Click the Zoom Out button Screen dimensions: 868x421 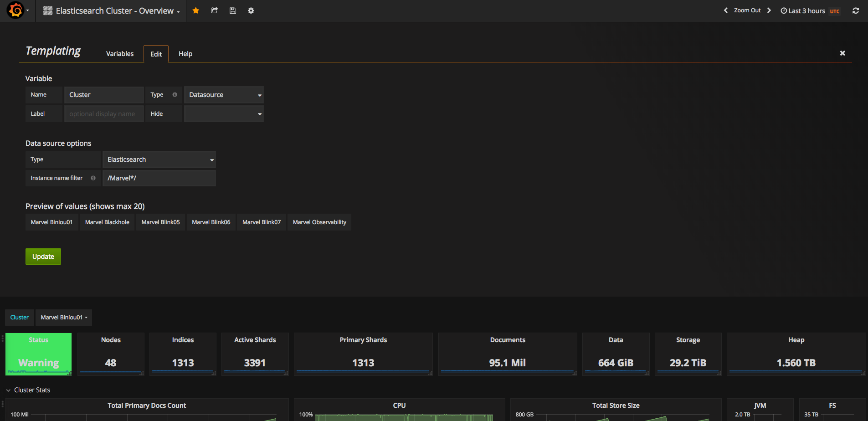click(x=747, y=10)
